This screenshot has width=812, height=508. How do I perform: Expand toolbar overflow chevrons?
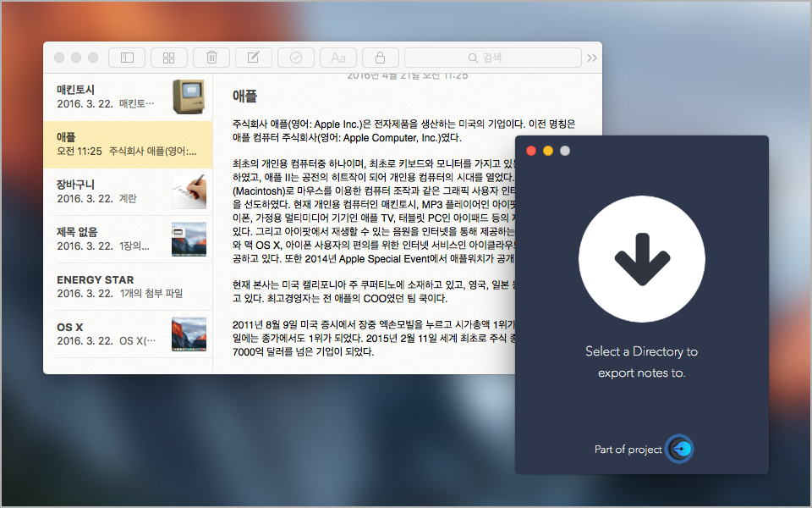[x=592, y=58]
